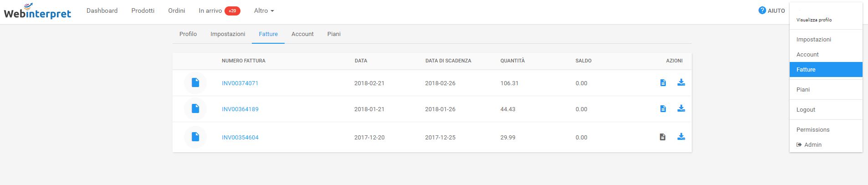Image resolution: width=868 pixels, height=185 pixels.
Task: Click the file icon beside INV00364189
Action: pyautogui.click(x=195, y=108)
